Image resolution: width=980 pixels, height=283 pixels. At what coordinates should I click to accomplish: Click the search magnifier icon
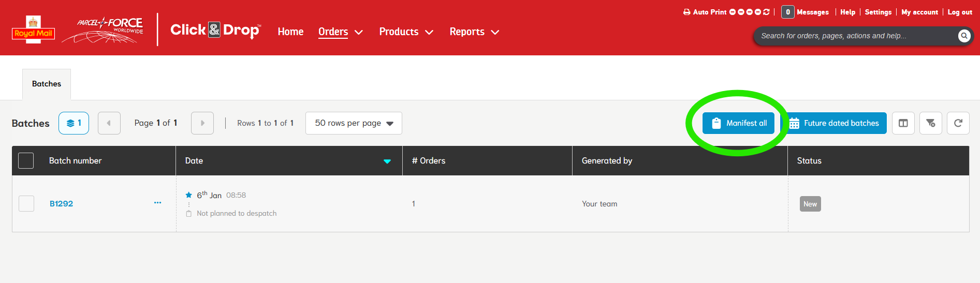(x=963, y=36)
